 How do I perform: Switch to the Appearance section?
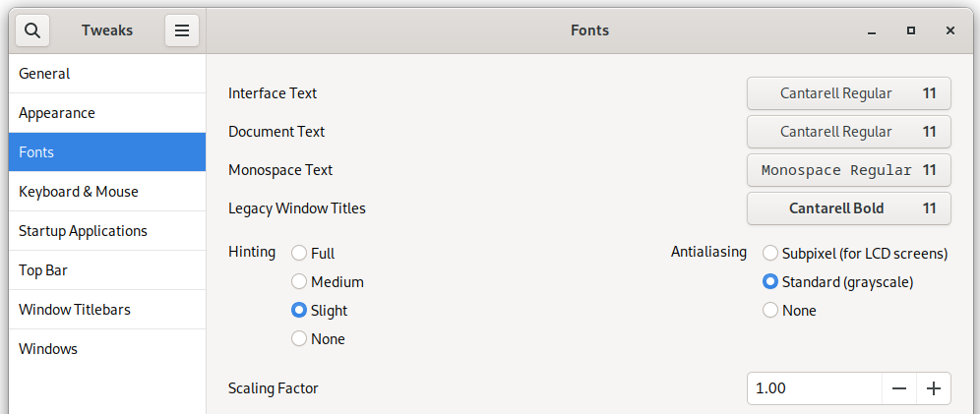(107, 113)
